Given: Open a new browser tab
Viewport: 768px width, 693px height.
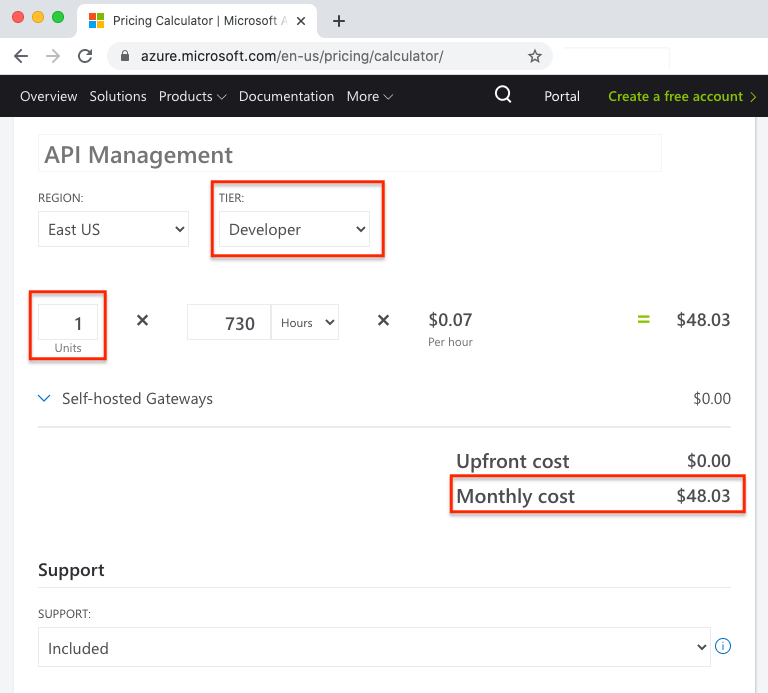Looking at the screenshot, I should coord(338,21).
